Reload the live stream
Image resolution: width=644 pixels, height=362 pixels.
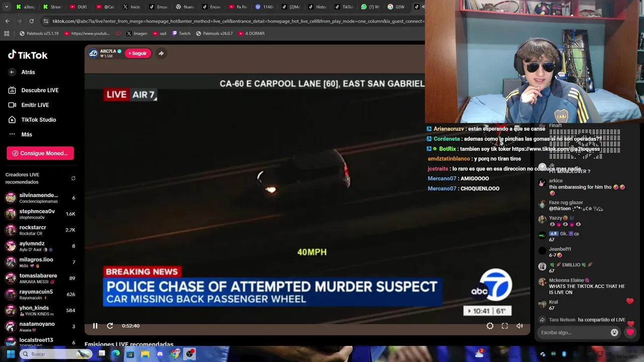pyautogui.click(x=110, y=326)
